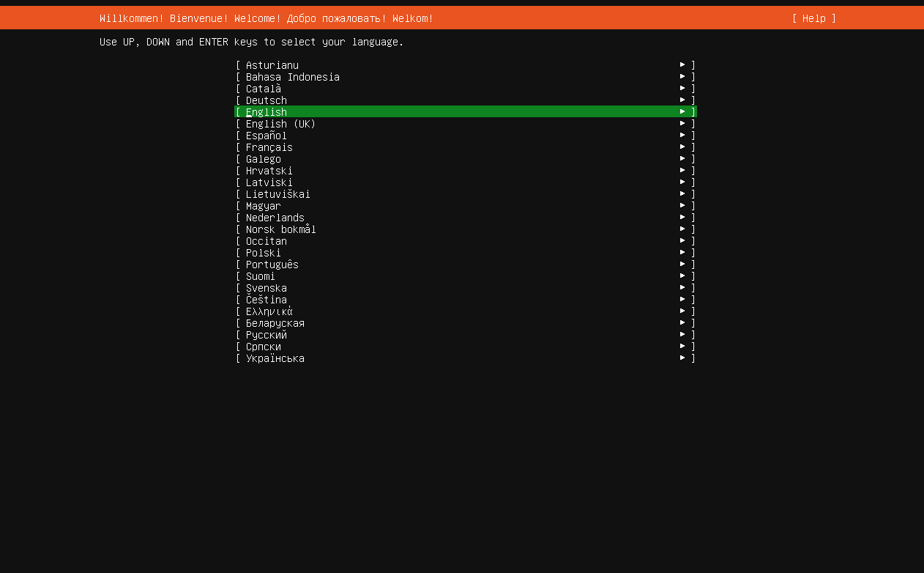
Task: Select Galego language row
Action: coord(466,159)
